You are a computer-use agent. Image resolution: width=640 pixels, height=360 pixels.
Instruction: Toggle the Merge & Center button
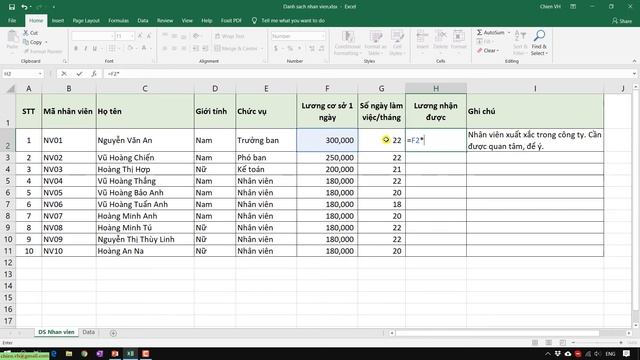236,49
